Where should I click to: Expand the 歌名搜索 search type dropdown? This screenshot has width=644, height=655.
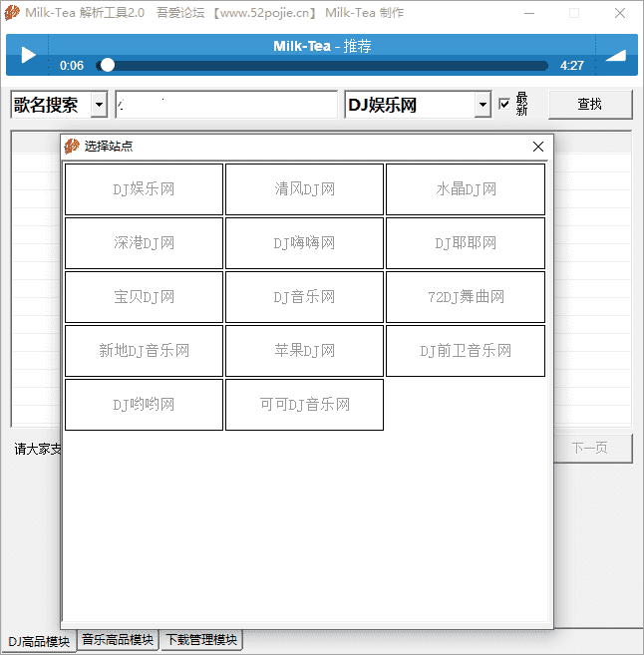pyautogui.click(x=99, y=105)
